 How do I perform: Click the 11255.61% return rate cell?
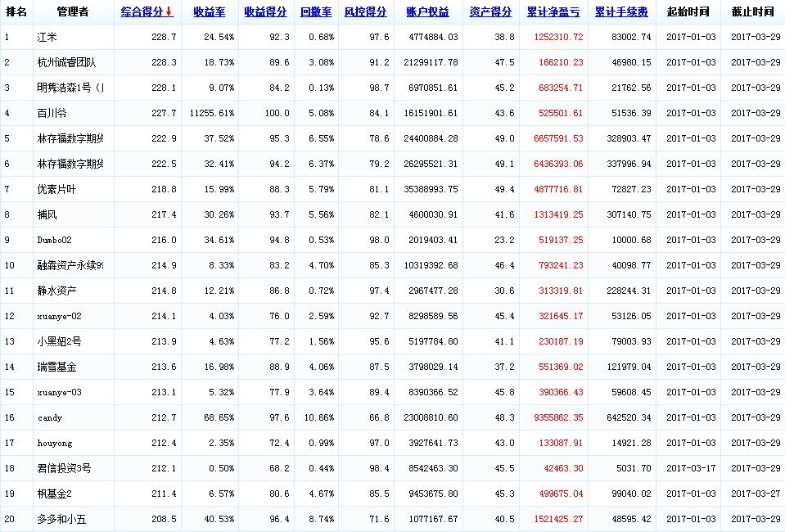pyautogui.click(x=212, y=113)
